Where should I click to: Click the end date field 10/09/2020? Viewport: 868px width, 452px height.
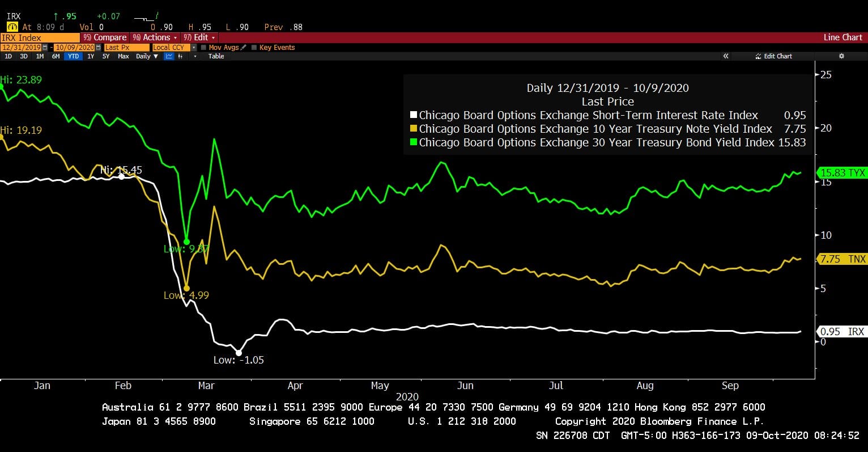(x=75, y=48)
